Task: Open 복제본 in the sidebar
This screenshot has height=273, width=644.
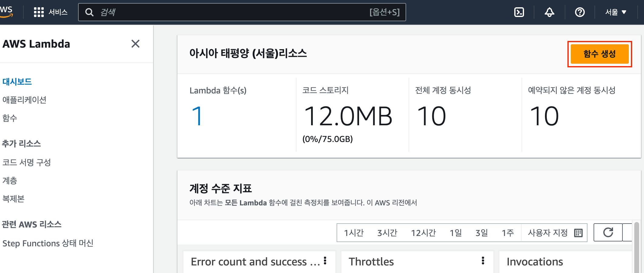Action: click(x=13, y=199)
